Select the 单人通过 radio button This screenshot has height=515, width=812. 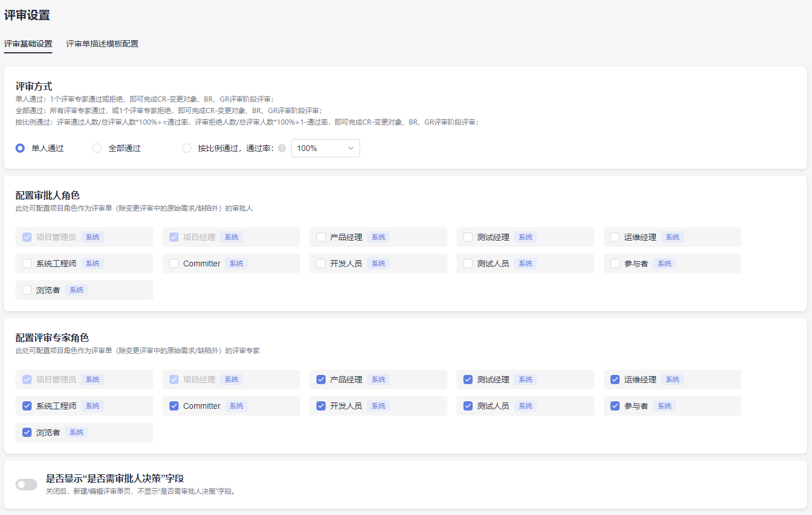click(x=20, y=148)
